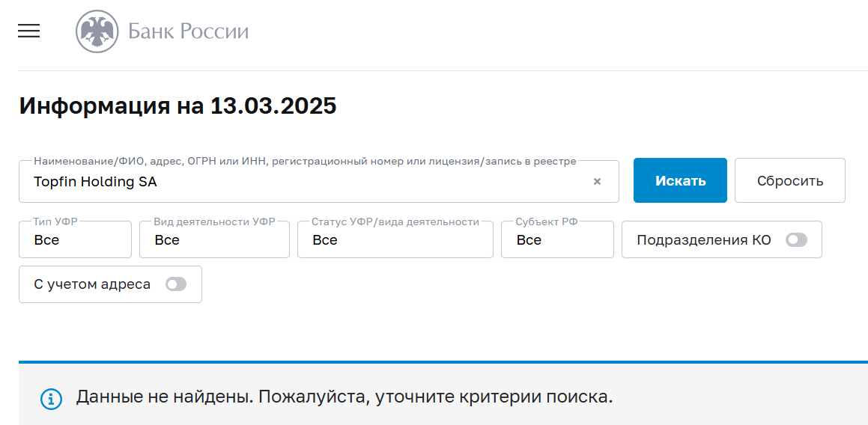Click the Сбросить reset button
Image resolution: width=868 pixels, height=425 pixels.
pos(790,180)
